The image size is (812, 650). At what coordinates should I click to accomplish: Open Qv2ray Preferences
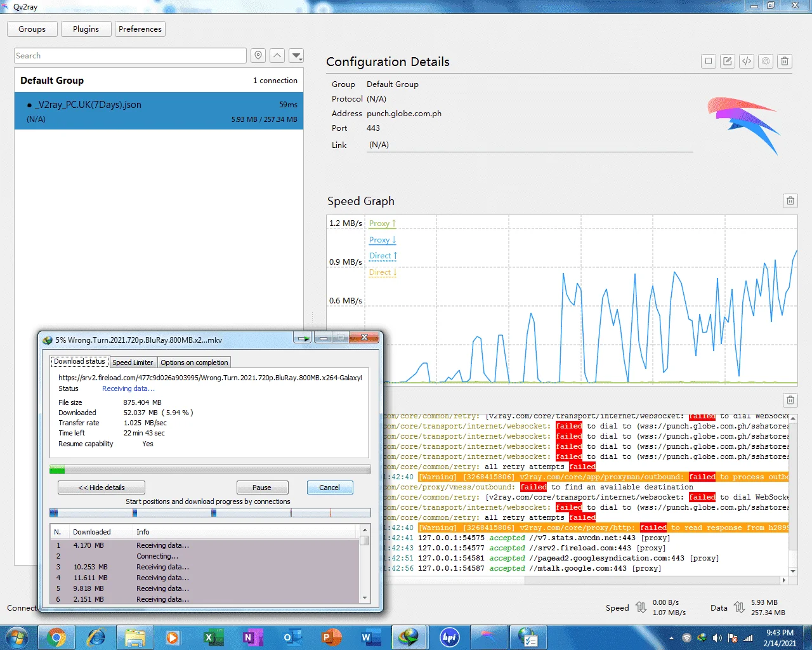point(140,29)
